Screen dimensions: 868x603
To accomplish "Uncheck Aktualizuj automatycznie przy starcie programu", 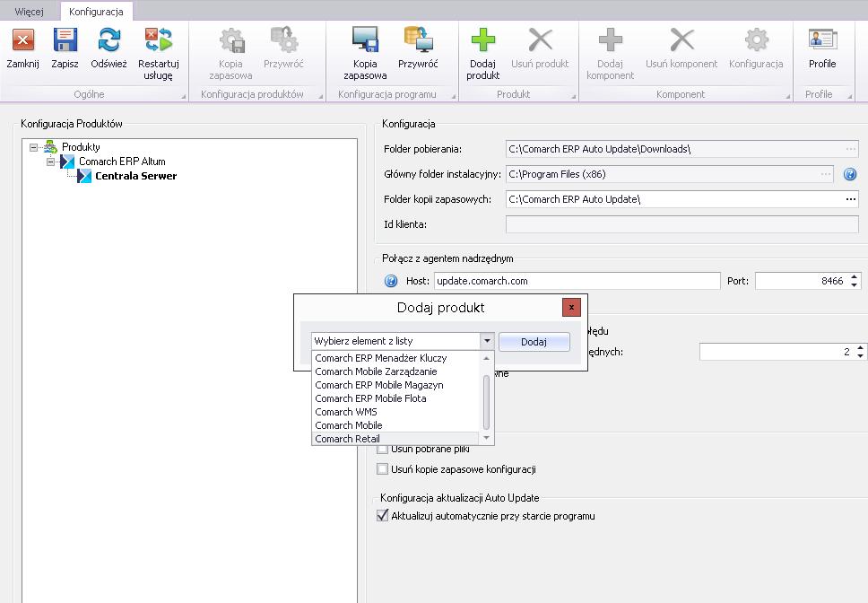I will (x=382, y=516).
